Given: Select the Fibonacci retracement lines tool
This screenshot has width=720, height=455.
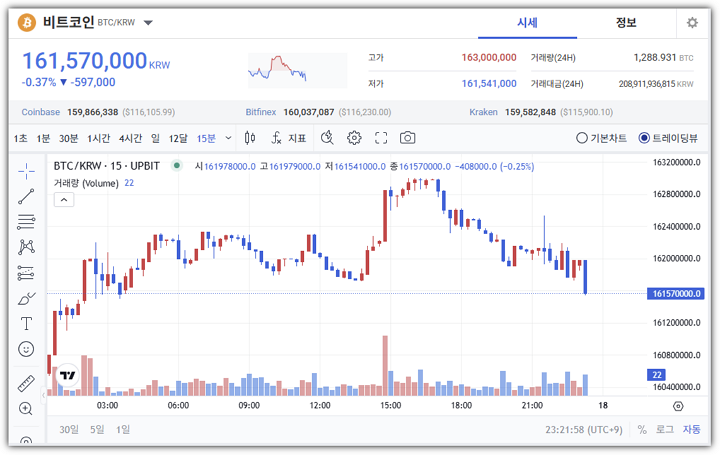Looking at the screenshot, I should (26, 222).
